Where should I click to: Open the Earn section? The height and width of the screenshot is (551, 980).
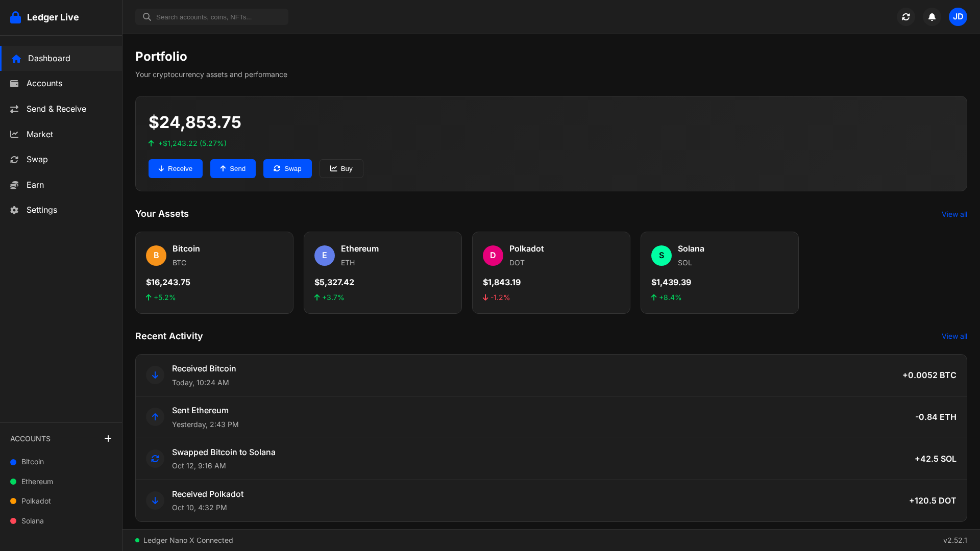click(61, 185)
